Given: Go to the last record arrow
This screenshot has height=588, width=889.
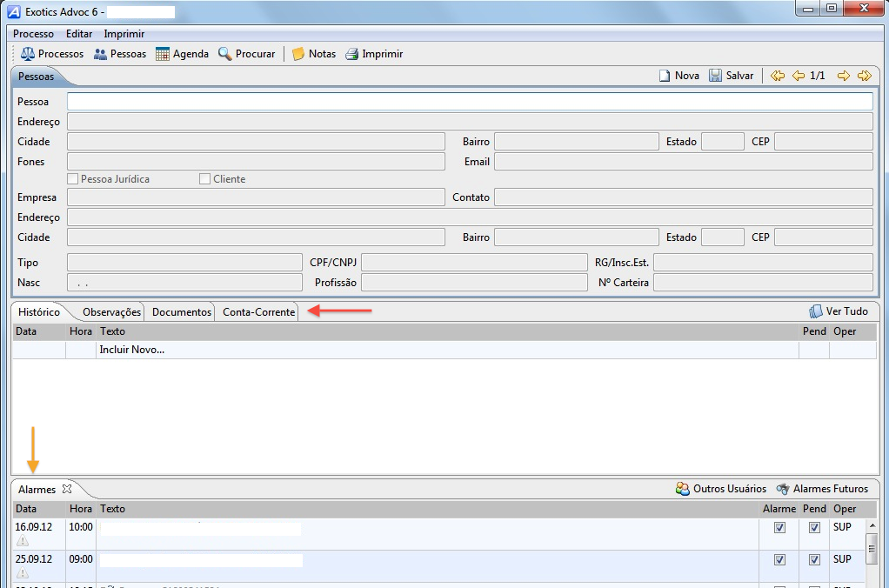Looking at the screenshot, I should [864, 76].
